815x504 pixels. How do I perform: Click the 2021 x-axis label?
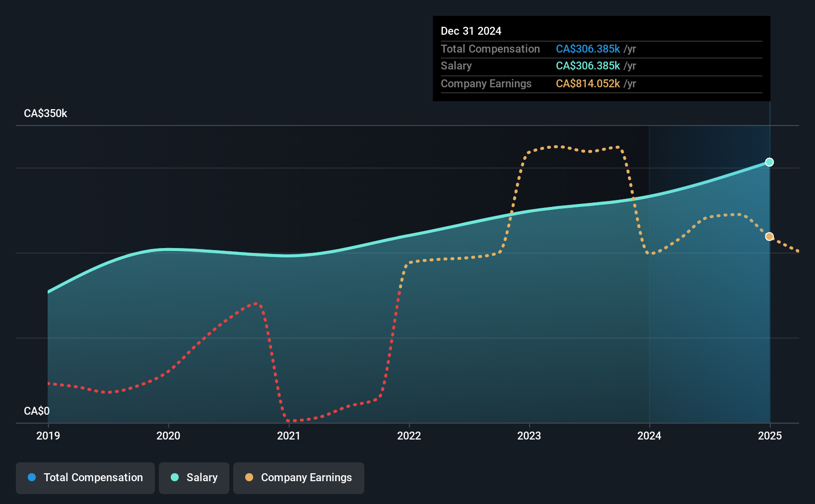pyautogui.click(x=289, y=436)
